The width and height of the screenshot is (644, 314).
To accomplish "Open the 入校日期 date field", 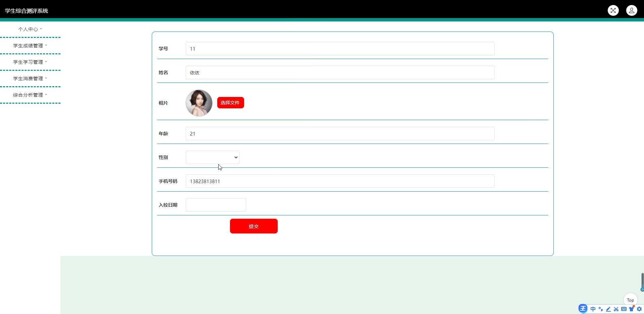I will click(x=216, y=205).
